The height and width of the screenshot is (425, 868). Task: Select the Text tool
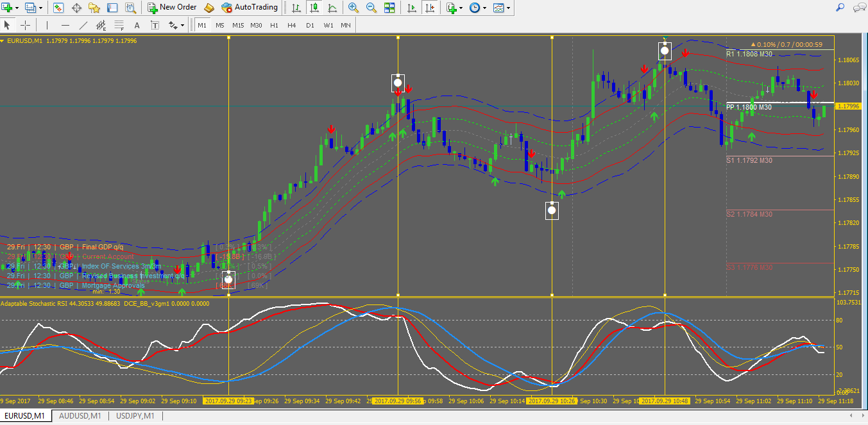click(x=137, y=25)
